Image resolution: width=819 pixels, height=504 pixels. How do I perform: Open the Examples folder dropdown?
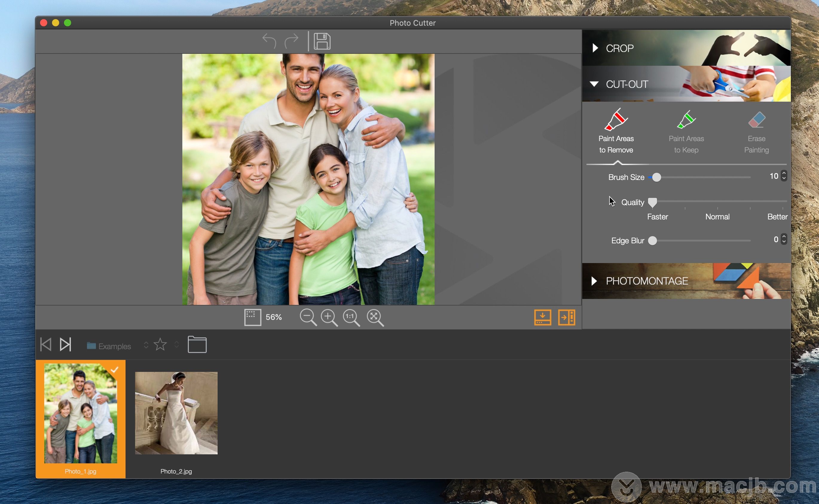click(117, 346)
